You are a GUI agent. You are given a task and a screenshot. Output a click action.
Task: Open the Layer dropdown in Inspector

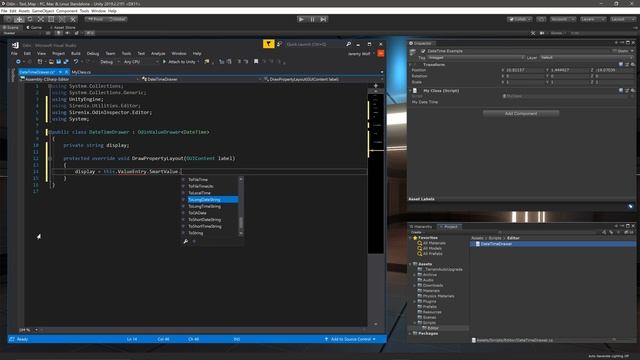586,58
